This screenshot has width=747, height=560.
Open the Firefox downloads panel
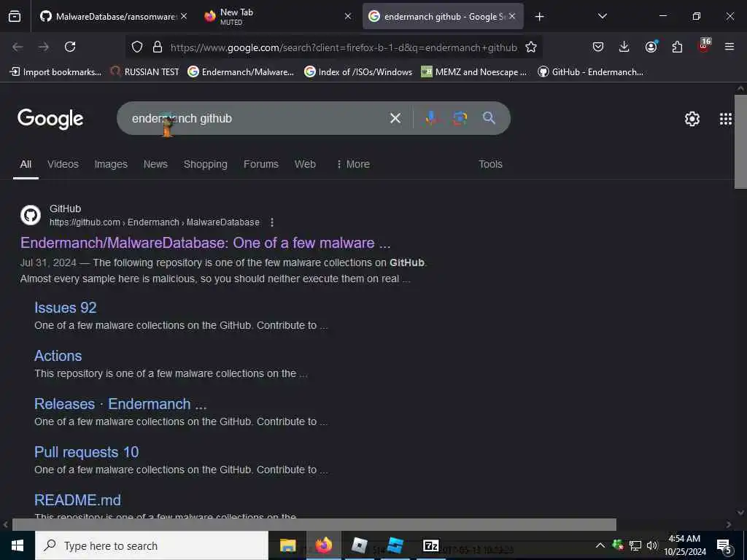pyautogui.click(x=624, y=47)
